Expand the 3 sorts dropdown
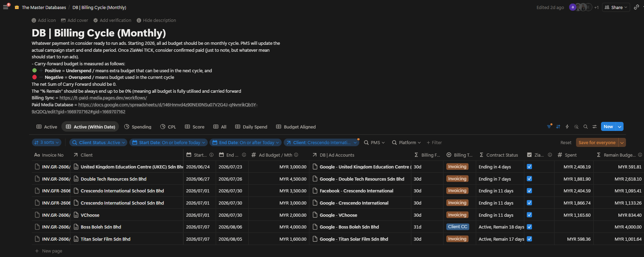Image resolution: width=644 pixels, height=257 pixels. point(47,142)
